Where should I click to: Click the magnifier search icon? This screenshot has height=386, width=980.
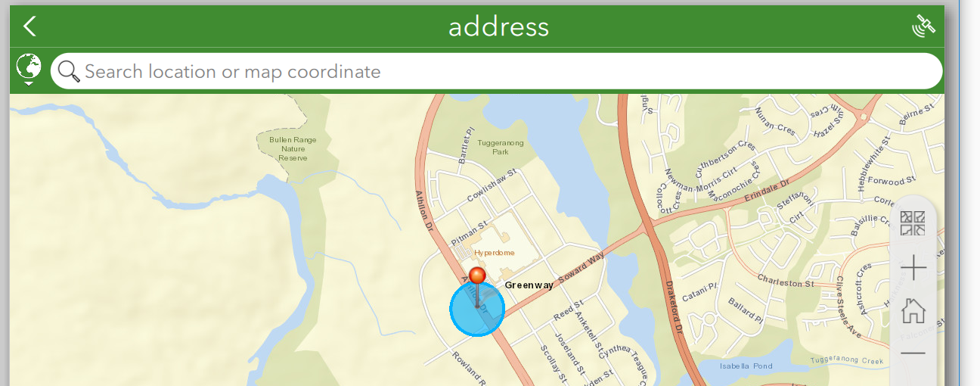coord(69,71)
